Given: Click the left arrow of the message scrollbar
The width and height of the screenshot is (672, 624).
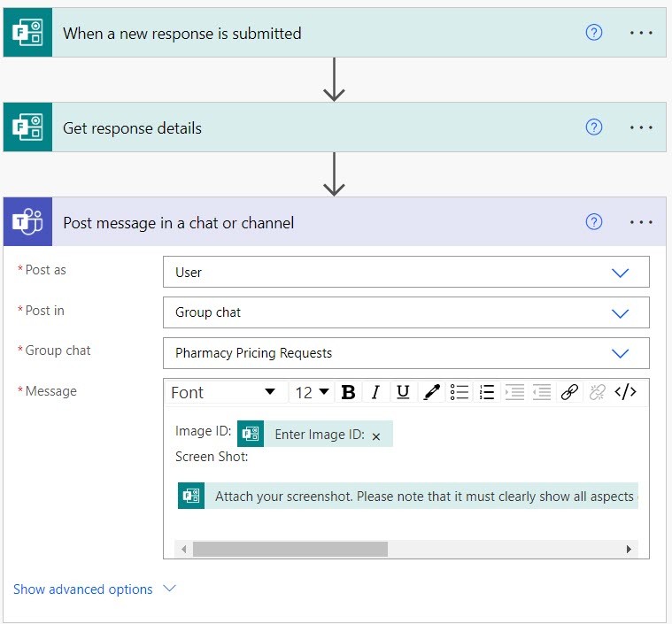Looking at the screenshot, I should 183,549.
